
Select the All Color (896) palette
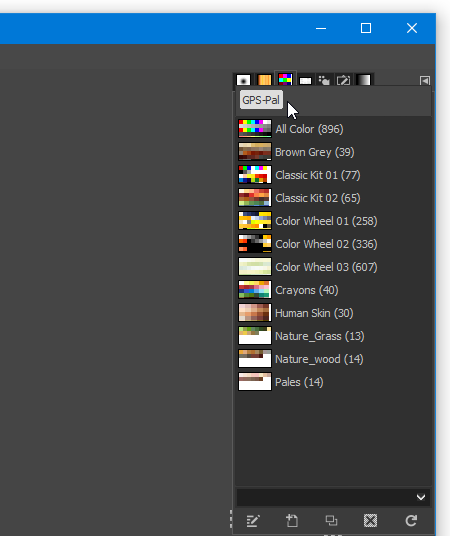(x=333, y=129)
